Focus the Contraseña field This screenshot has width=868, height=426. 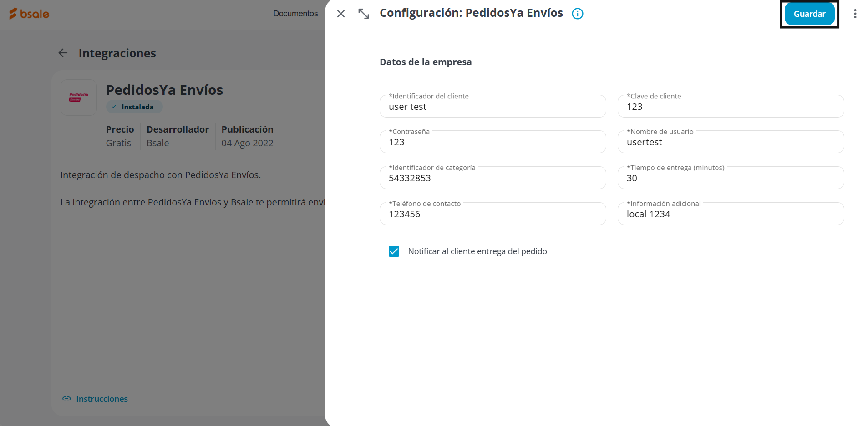pos(492,142)
